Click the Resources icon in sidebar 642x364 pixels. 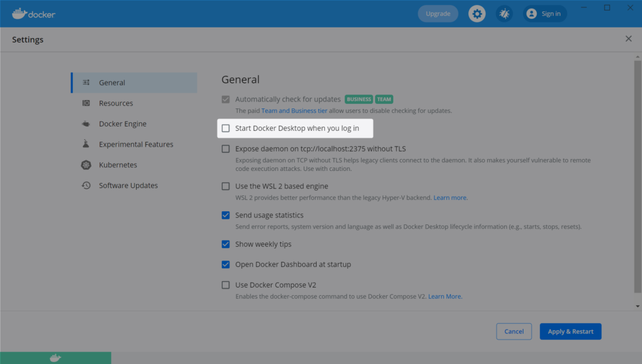[86, 103]
